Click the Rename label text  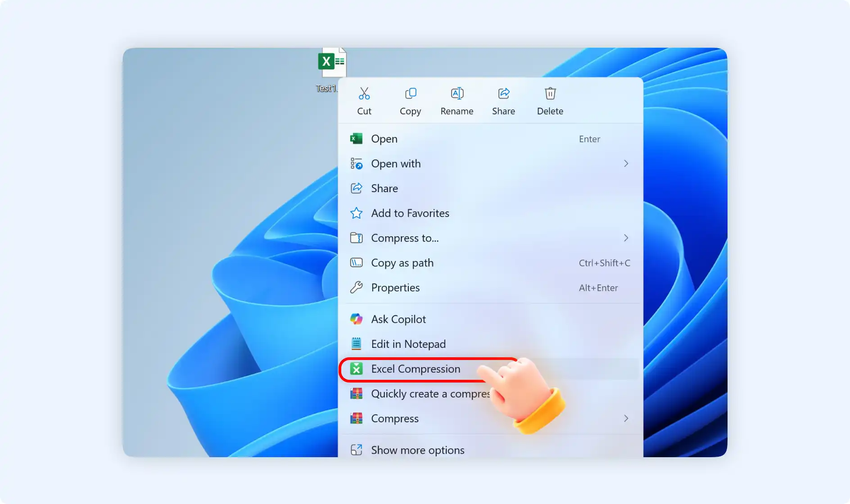click(457, 111)
